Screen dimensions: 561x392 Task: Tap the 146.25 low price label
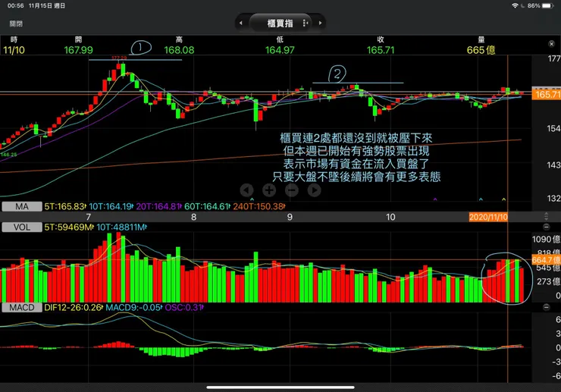coord(8,155)
